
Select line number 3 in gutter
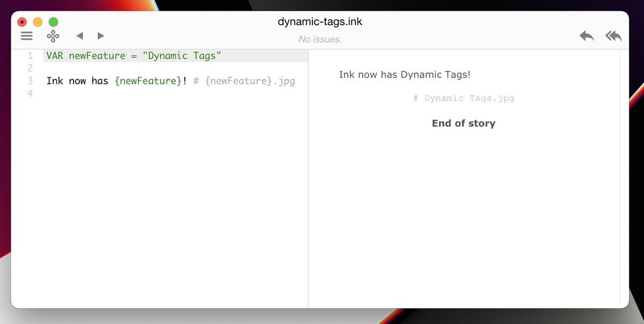point(30,81)
